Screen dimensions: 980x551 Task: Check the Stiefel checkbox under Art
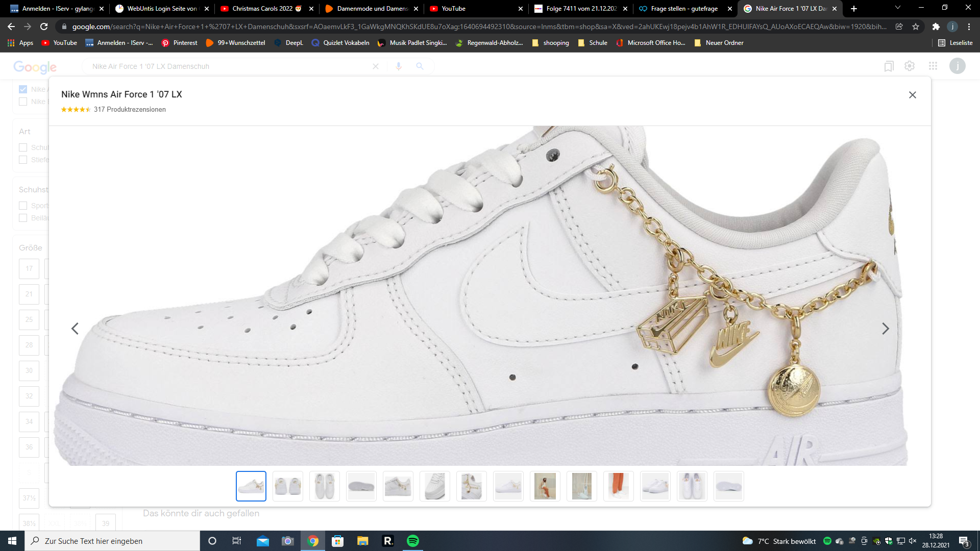[x=23, y=160]
